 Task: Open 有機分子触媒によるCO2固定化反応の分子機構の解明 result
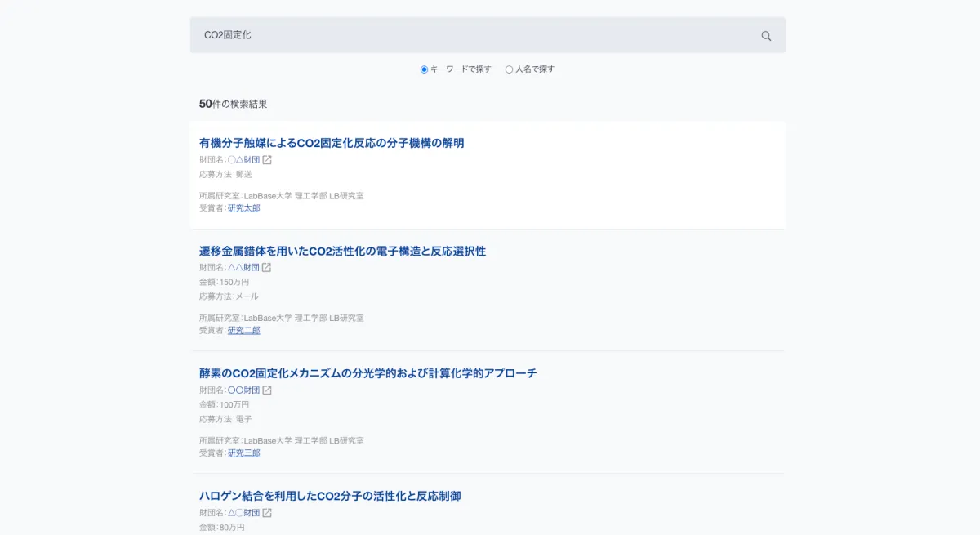(x=332, y=143)
